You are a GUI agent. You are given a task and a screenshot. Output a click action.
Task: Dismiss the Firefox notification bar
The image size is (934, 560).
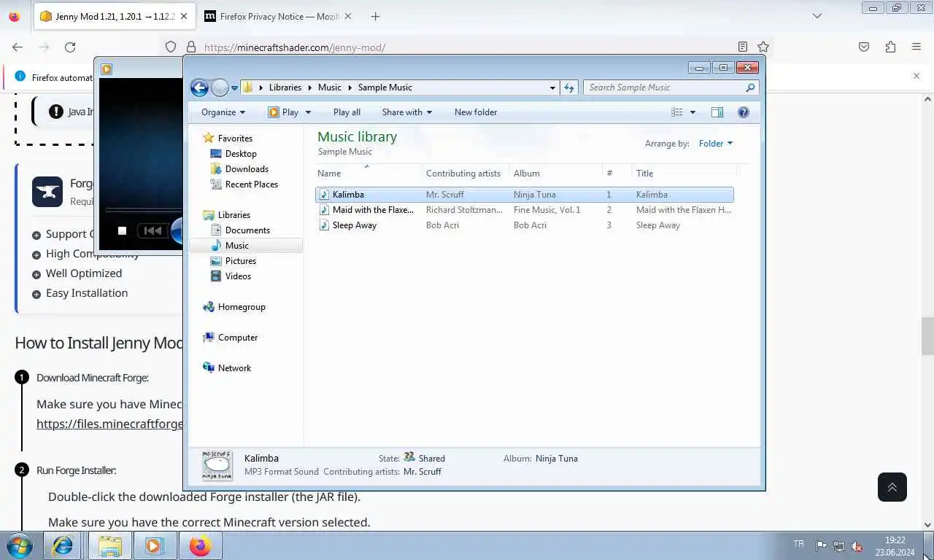tap(916, 76)
